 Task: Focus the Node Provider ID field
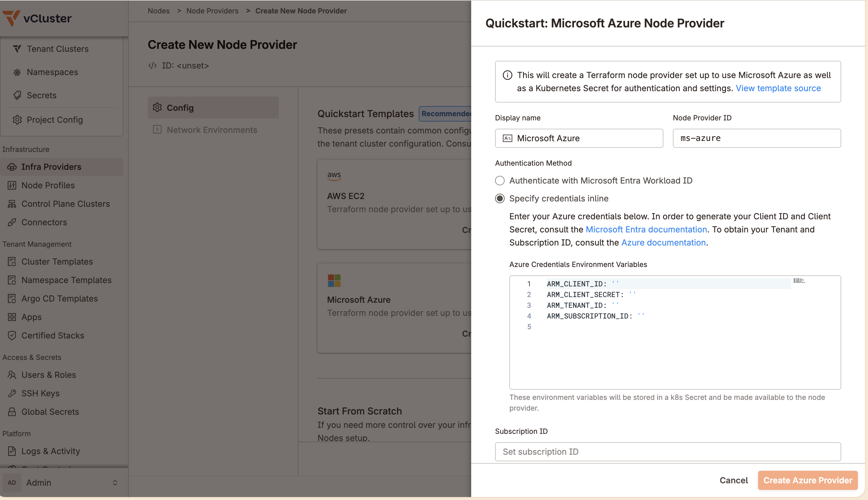tap(757, 138)
